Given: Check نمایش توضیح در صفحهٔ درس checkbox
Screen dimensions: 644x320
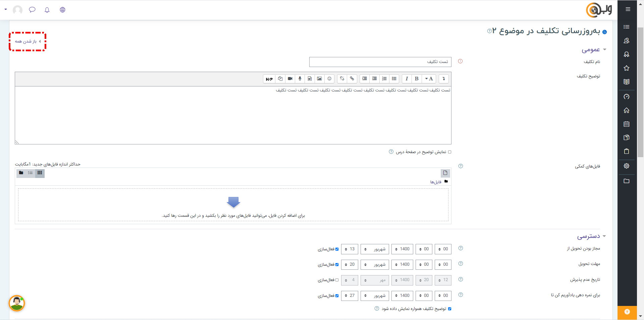Looking at the screenshot, I should tap(450, 152).
